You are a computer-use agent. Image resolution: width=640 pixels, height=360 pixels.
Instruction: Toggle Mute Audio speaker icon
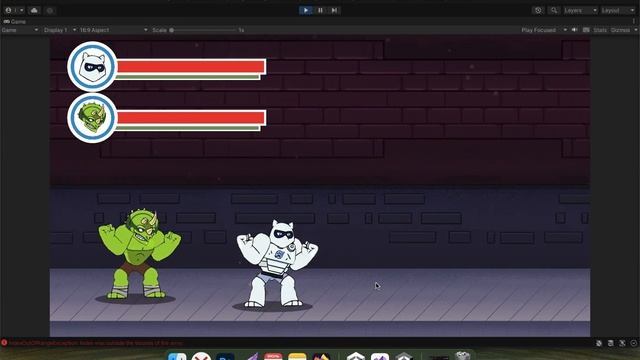coord(575,30)
